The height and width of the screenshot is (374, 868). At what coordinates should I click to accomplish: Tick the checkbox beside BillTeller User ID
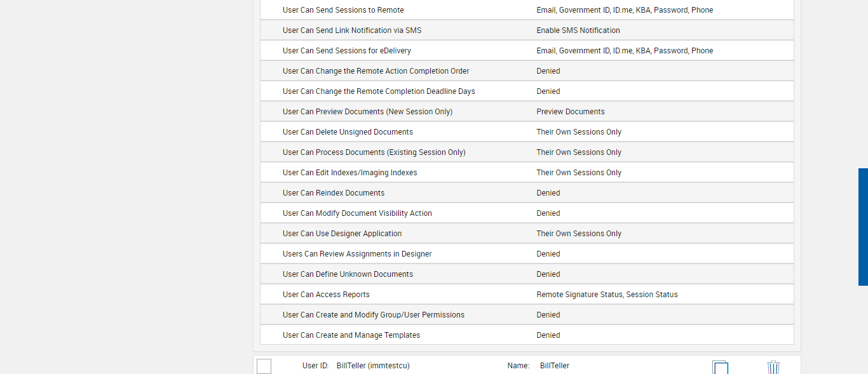pos(264,366)
